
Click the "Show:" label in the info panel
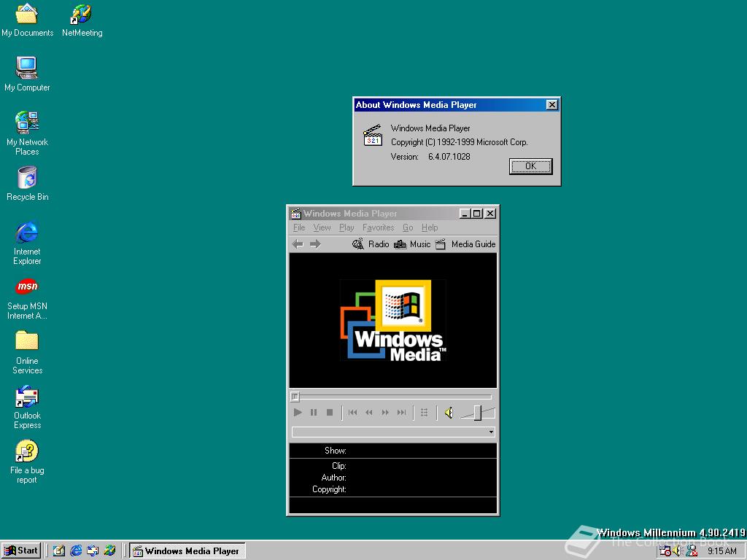point(336,451)
